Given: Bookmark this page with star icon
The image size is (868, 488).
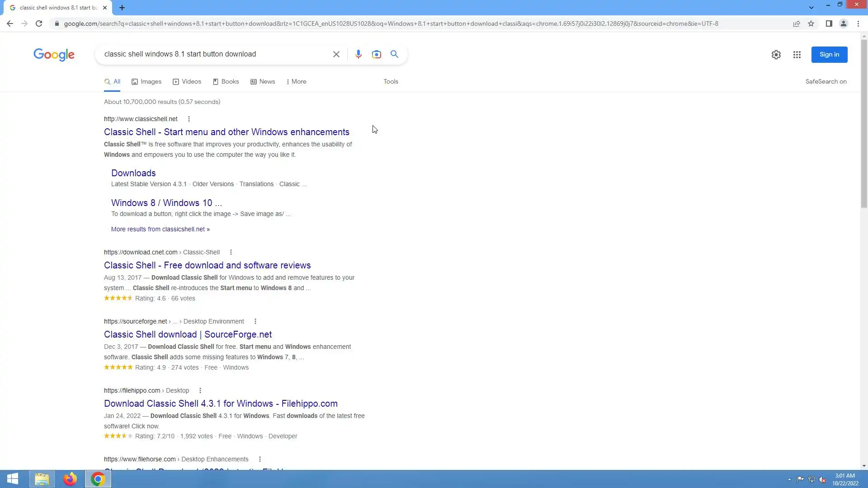Looking at the screenshot, I should tap(811, 23).
